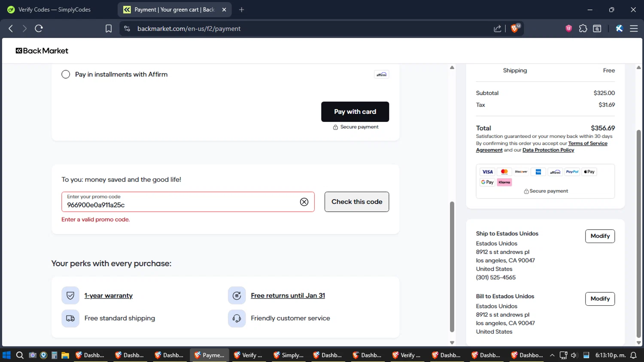Open a new browser tab
Screen dimensions: 644x362
[x=242, y=9]
